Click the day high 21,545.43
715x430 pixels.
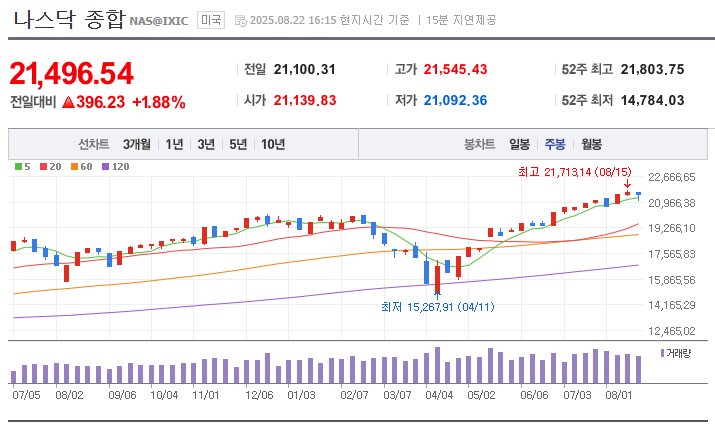(456, 69)
